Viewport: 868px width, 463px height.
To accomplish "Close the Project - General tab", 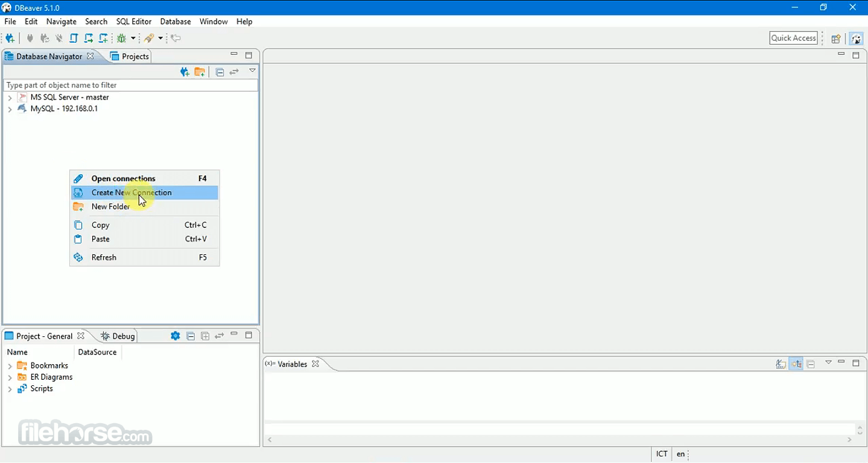I will pos(81,336).
